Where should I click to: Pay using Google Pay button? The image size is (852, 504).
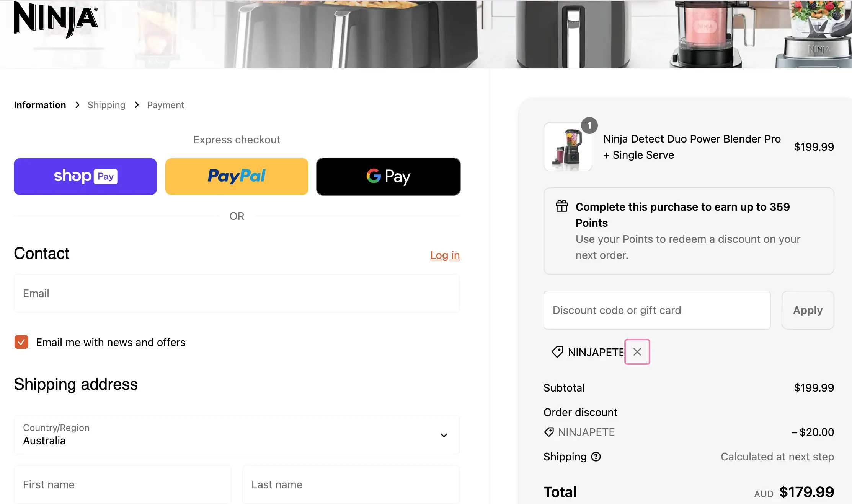[x=388, y=177]
